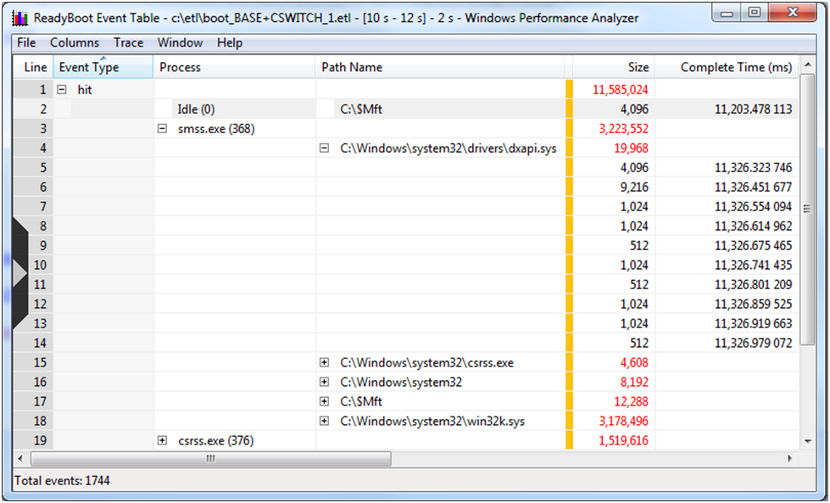Image resolution: width=830 pixels, height=503 pixels.
Task: Click the Process column header
Action: coord(234,67)
